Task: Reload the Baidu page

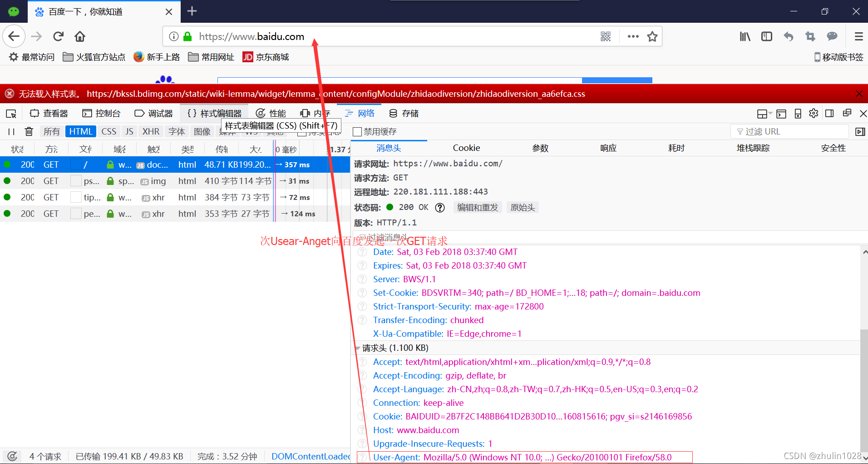Action: [58, 36]
